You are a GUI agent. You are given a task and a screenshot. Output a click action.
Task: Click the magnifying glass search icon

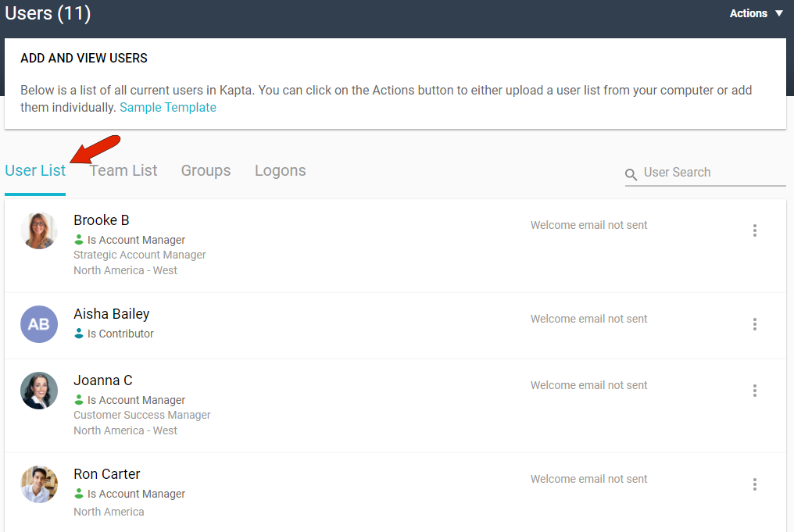[x=631, y=174]
